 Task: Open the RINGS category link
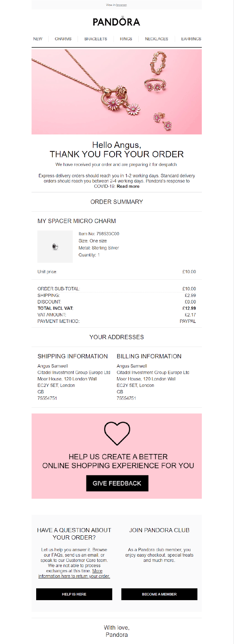pos(126,39)
